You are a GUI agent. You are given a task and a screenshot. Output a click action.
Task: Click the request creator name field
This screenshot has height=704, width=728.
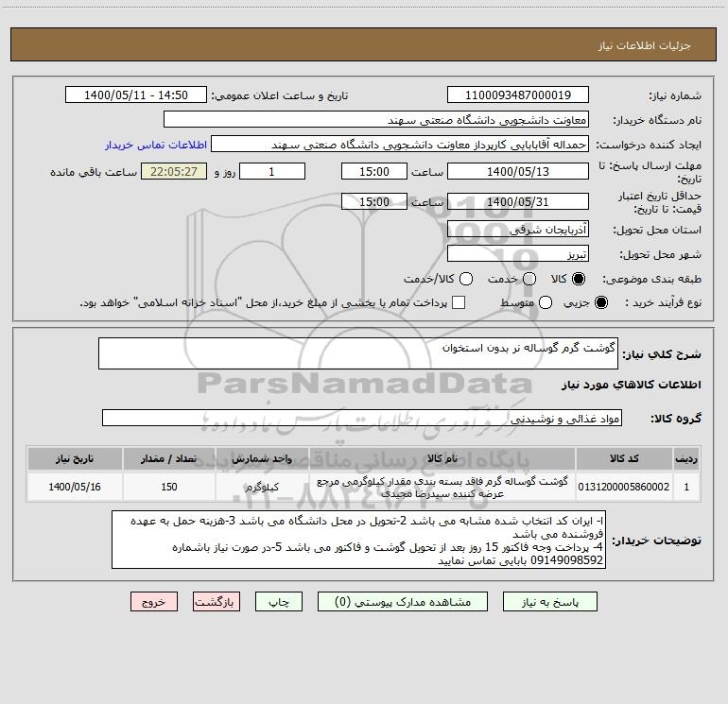click(400, 144)
